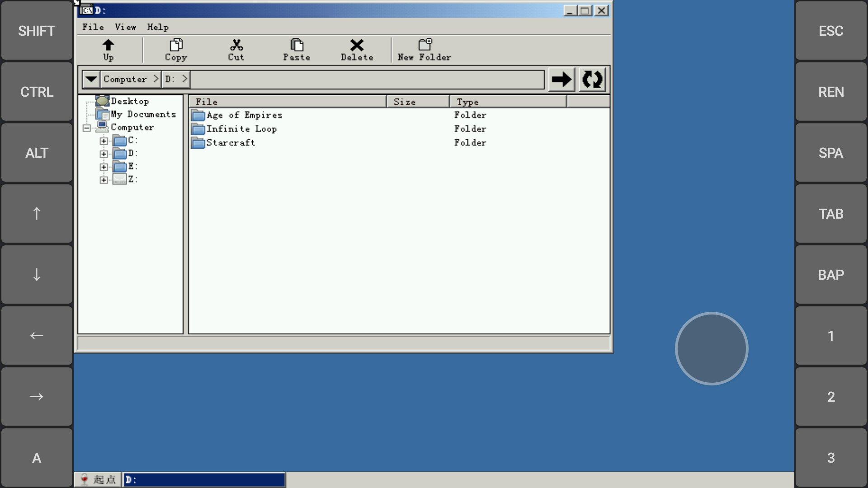Expand the Z: drive tree node
This screenshot has width=868, height=488.
pos(104,180)
